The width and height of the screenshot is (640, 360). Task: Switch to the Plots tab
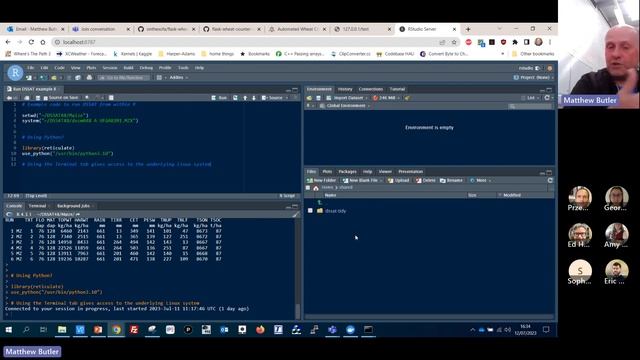pos(327,172)
